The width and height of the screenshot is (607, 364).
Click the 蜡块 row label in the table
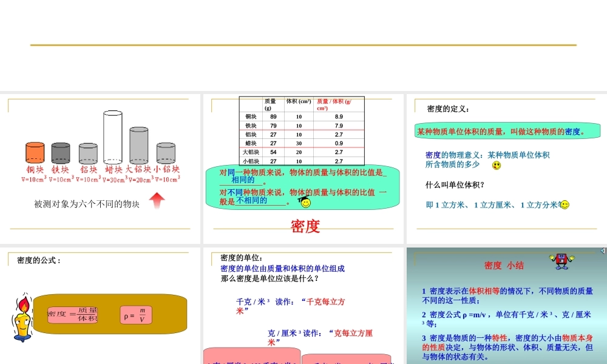click(251, 143)
